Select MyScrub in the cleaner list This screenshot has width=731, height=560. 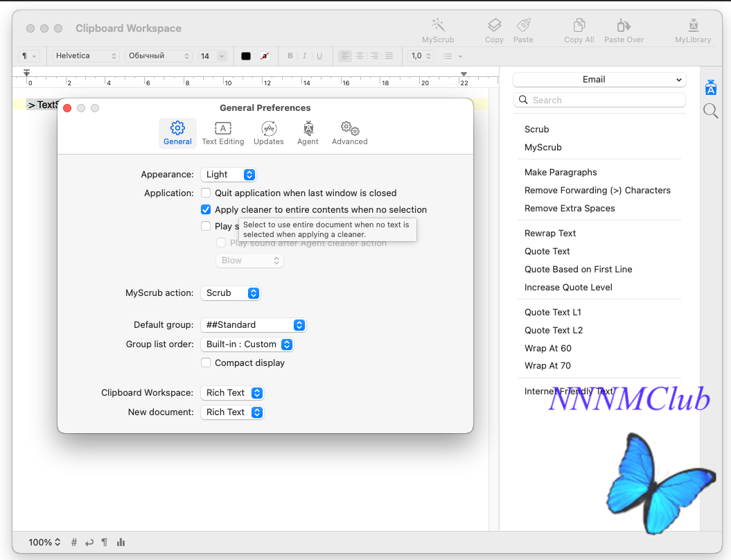click(543, 148)
